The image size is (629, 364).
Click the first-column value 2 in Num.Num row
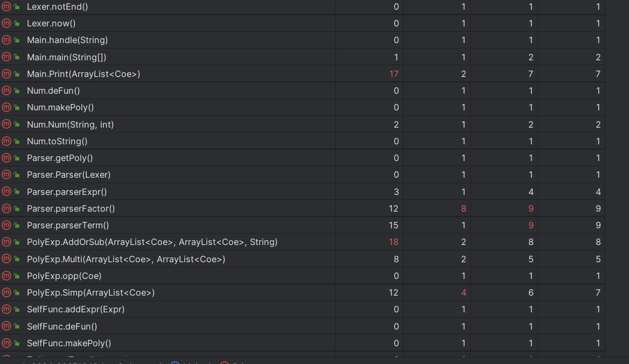396,125
